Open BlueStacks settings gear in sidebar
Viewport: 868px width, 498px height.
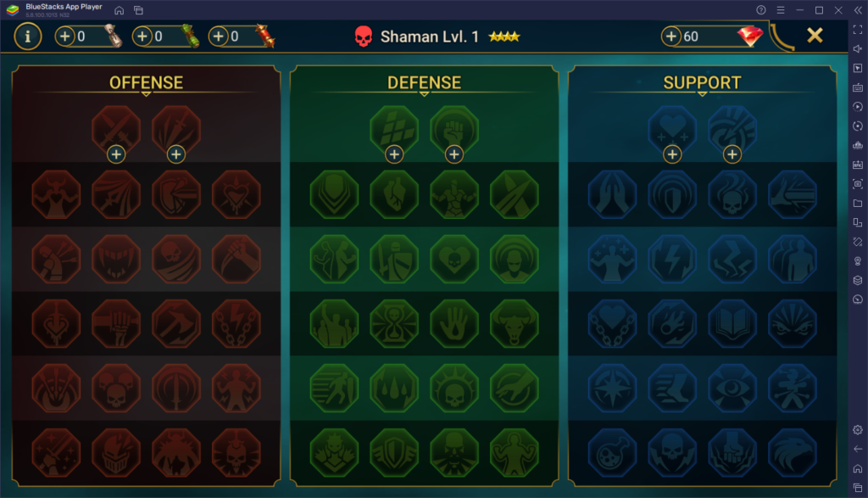[858, 430]
